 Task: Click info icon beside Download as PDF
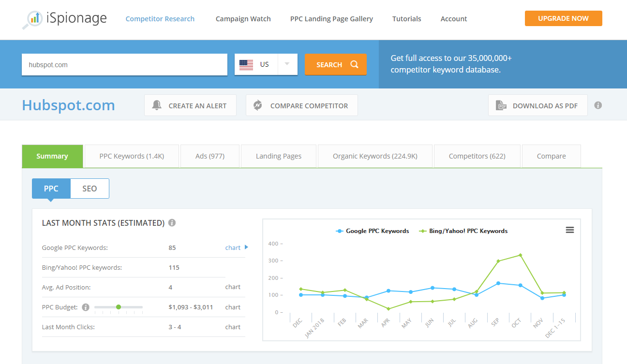598,105
